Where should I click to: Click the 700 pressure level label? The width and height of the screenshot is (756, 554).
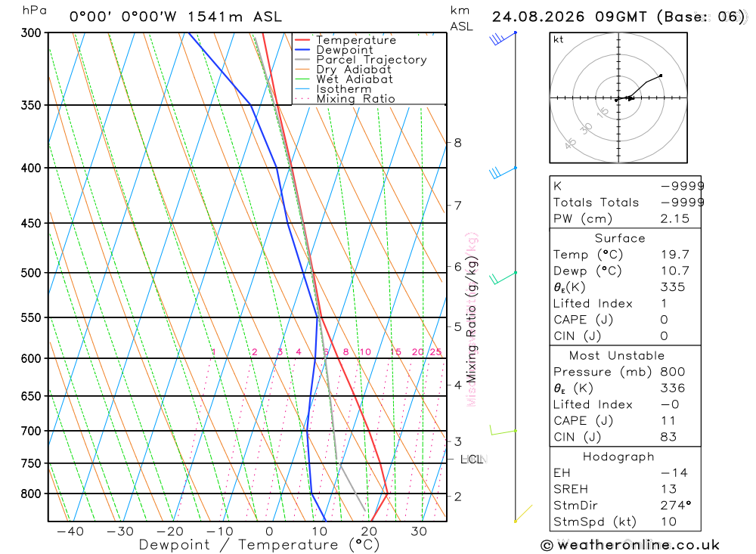[31, 431]
